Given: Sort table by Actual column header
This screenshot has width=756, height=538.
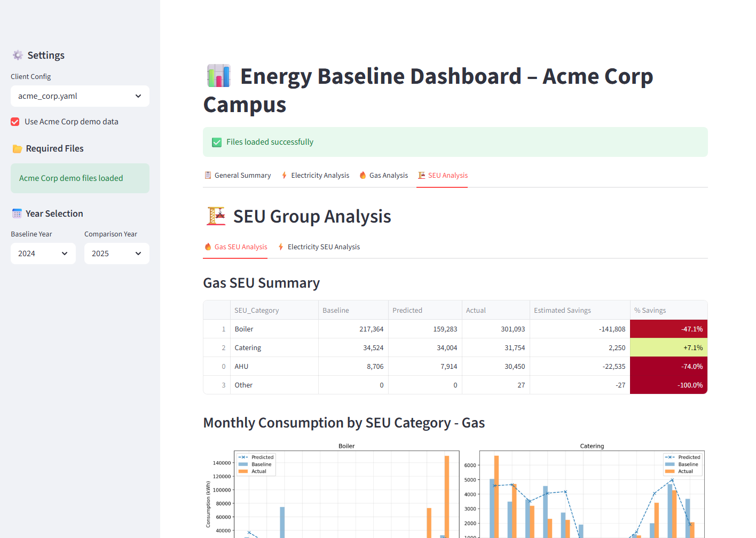Looking at the screenshot, I should tap(496, 310).
